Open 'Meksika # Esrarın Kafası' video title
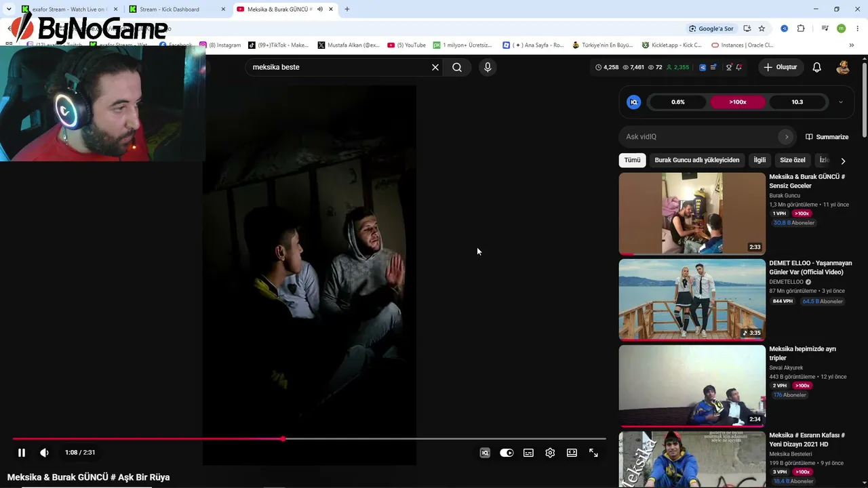868x488 pixels. pos(807,440)
